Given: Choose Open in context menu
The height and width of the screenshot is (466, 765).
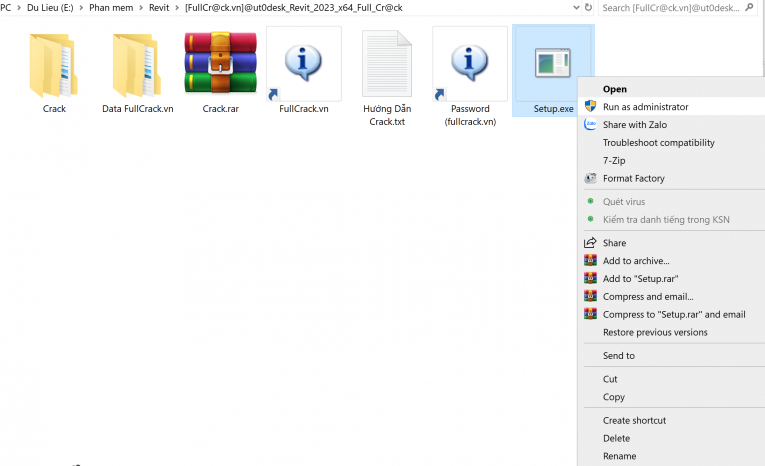Looking at the screenshot, I should 671,89.
